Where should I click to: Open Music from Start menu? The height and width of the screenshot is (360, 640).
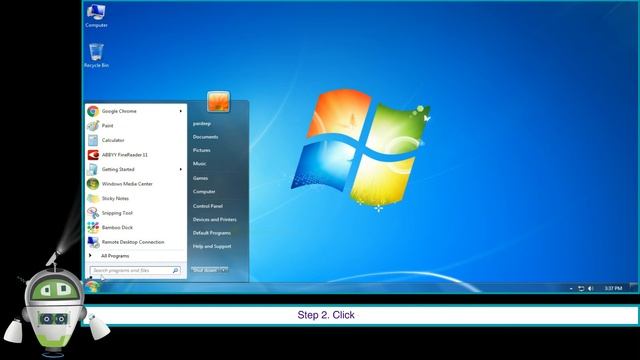coord(200,164)
